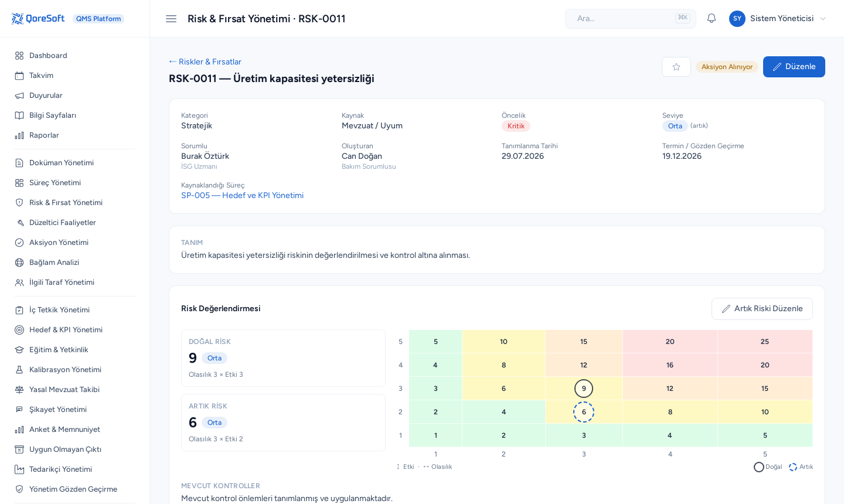
Task: Open Kalibrasyon Yönetimi flask icon
Action: [19, 370]
